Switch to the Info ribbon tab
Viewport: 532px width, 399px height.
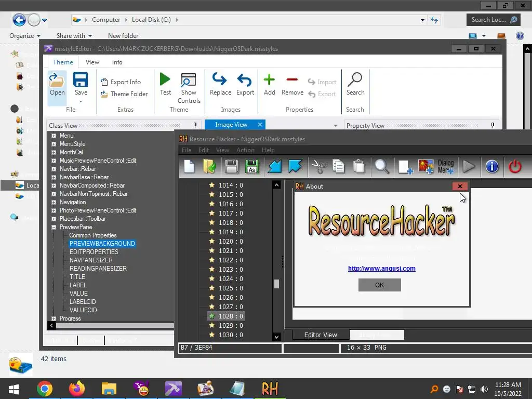[117, 62]
